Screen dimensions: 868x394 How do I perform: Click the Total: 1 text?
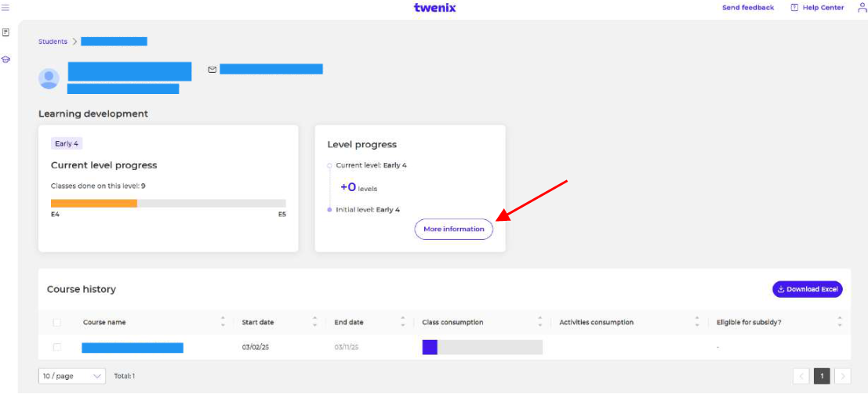tap(125, 376)
